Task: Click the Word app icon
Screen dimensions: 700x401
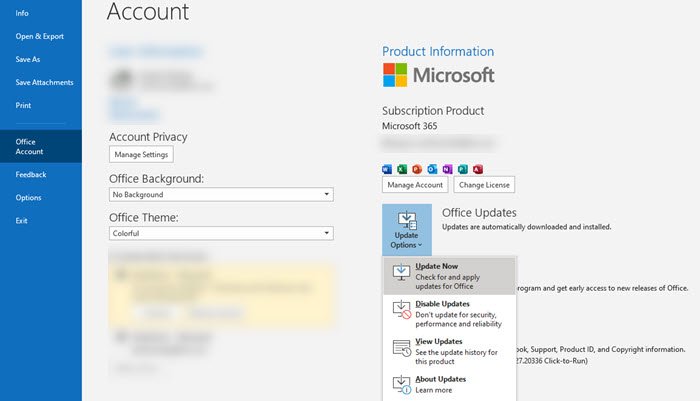Action: [387, 169]
